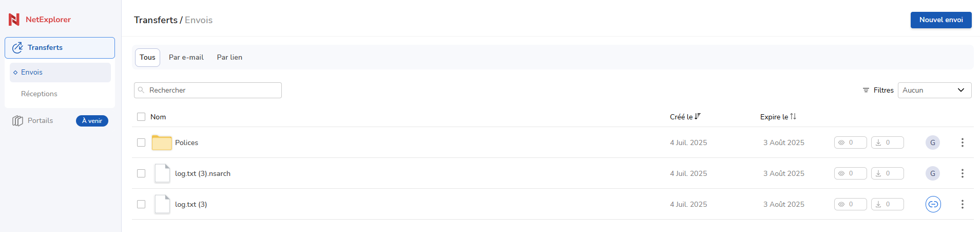The width and height of the screenshot is (980, 232).
Task: Open the Portails section icon
Action: click(x=18, y=121)
